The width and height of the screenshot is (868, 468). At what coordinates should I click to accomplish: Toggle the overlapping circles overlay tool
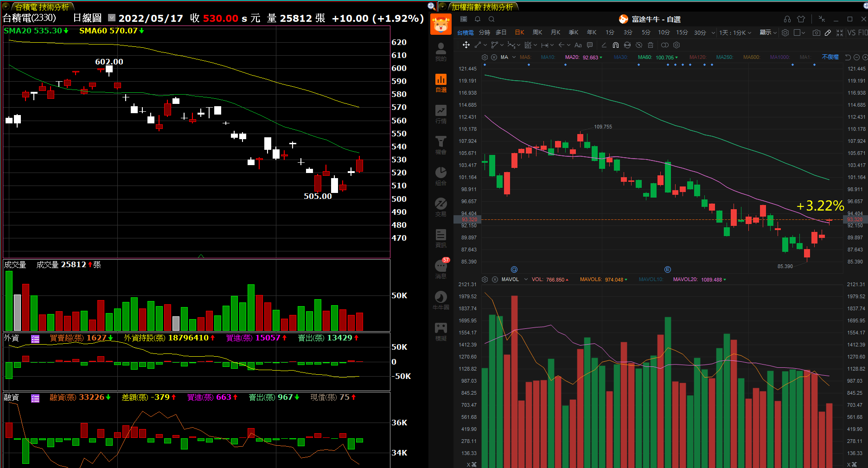pos(665,45)
